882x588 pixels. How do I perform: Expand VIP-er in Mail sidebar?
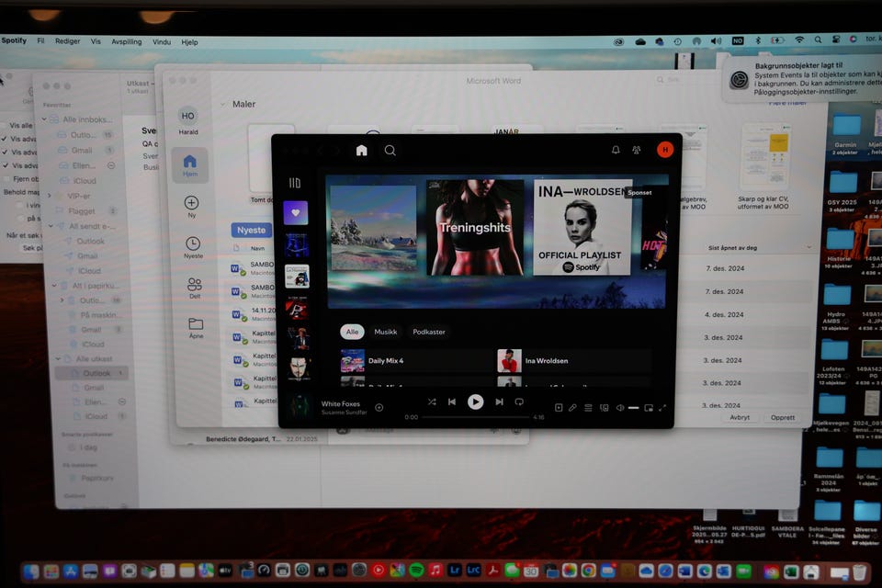[x=50, y=196]
